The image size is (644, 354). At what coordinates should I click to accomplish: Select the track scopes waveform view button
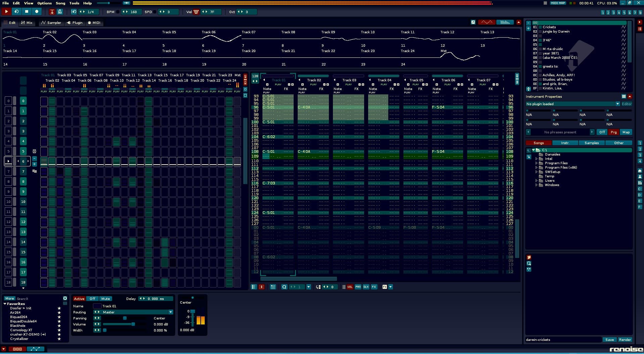point(487,22)
